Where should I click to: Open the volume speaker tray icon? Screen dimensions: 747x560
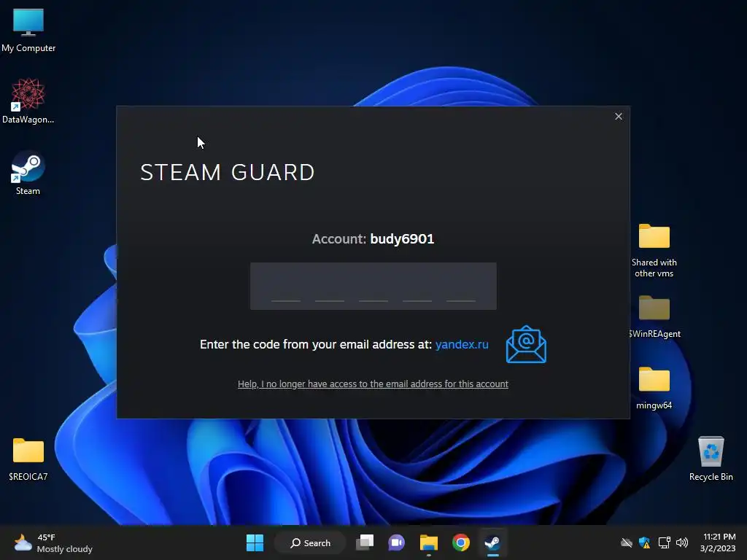682,542
